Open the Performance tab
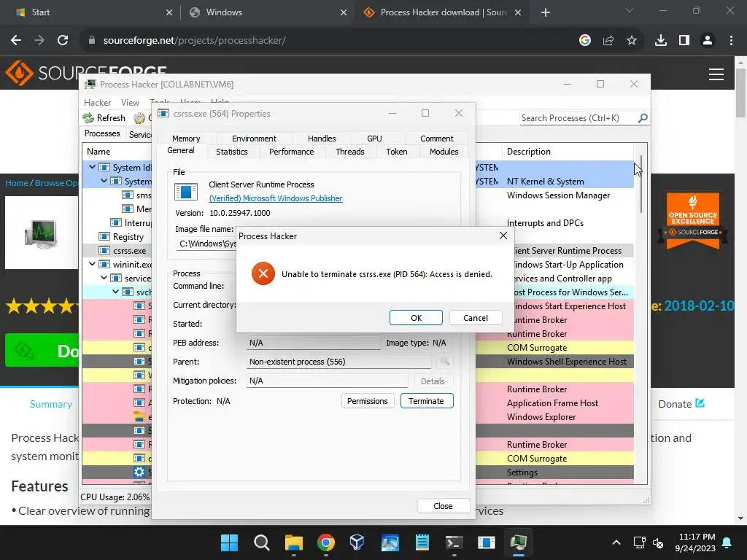 click(292, 152)
